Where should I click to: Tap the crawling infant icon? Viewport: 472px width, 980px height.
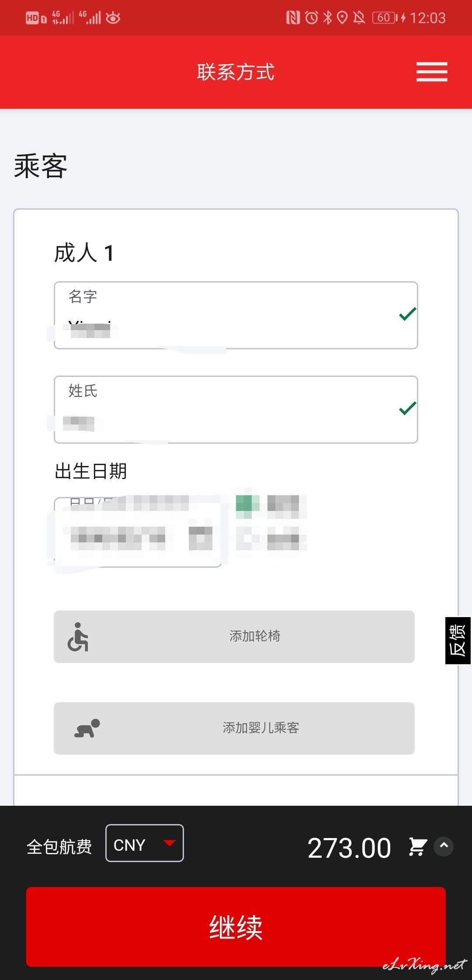point(87,728)
